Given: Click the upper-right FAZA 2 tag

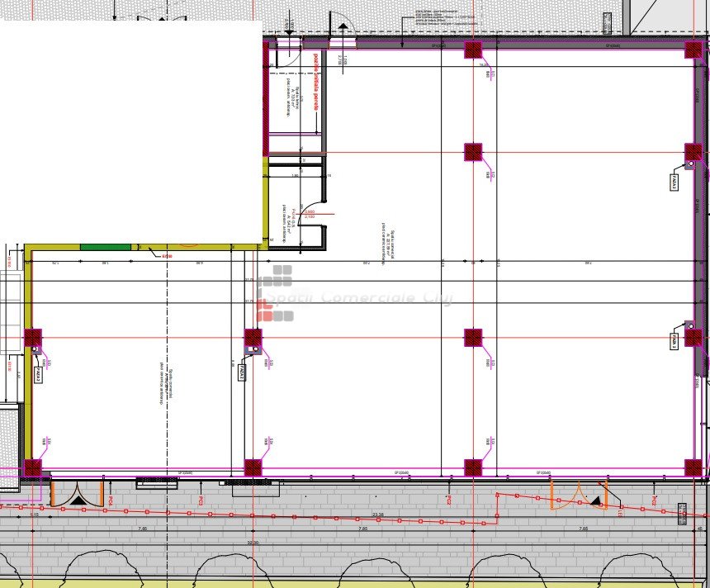Looking at the screenshot, I should pyautogui.click(x=674, y=181).
